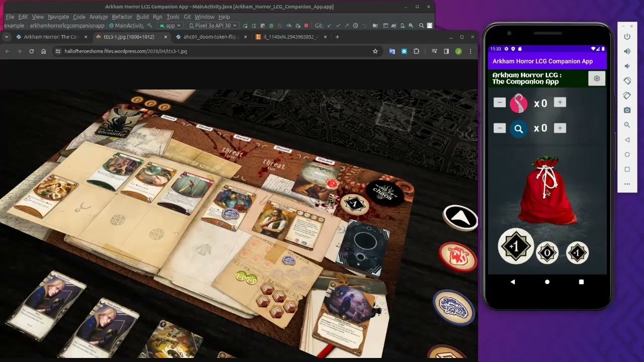Image resolution: width=644 pixels, height=362 pixels.
Task: Click the Git commit checkmark icon
Action: click(338, 26)
